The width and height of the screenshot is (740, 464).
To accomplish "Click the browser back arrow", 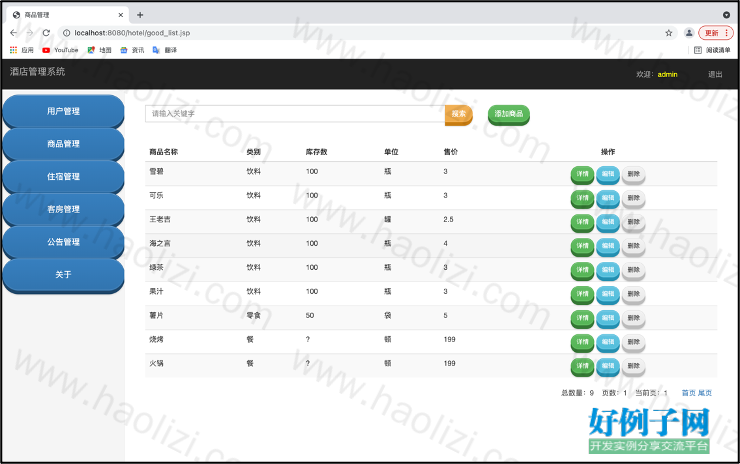I will coord(13,33).
